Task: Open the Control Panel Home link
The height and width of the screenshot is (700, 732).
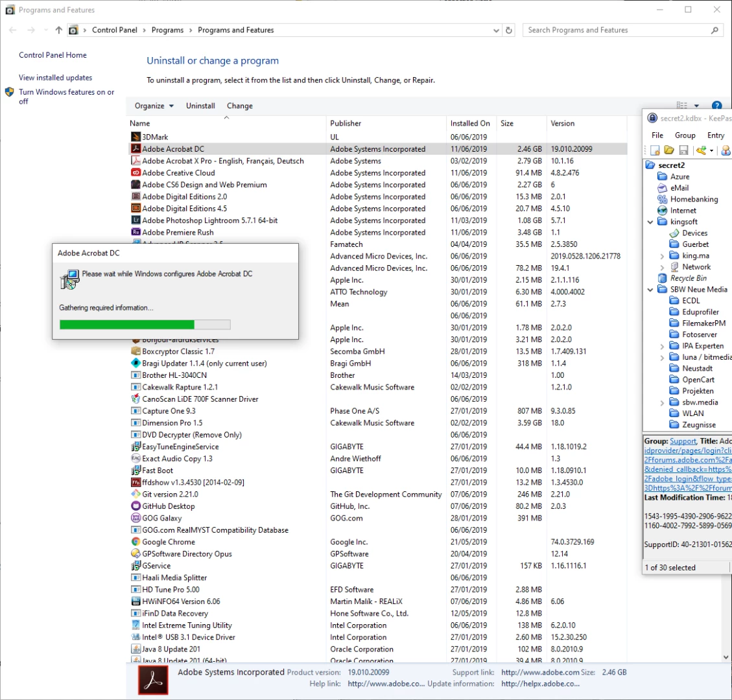Action: pyautogui.click(x=53, y=55)
